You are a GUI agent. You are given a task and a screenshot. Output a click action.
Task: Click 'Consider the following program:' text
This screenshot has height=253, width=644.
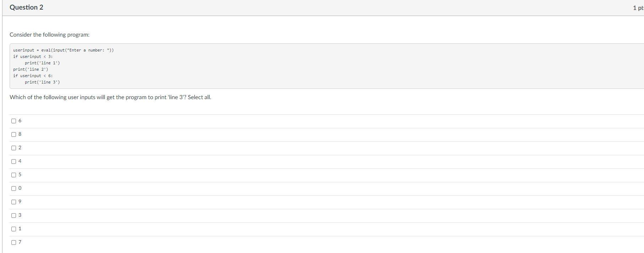(x=49, y=34)
